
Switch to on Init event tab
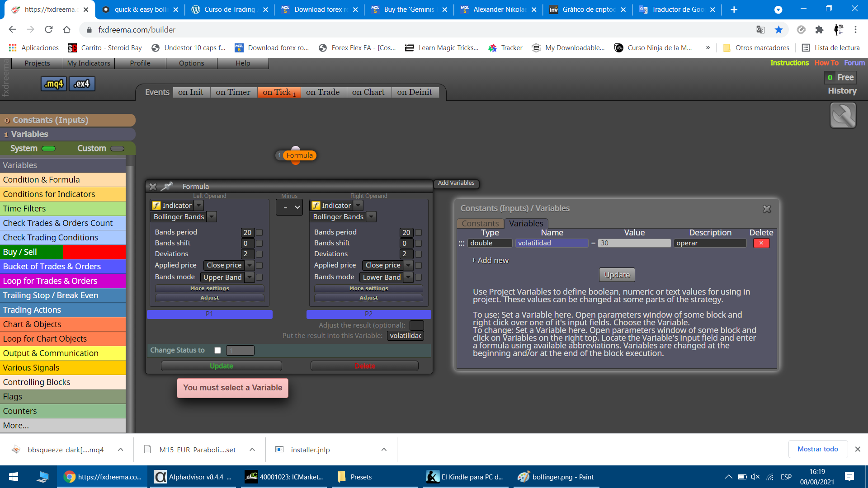(191, 92)
